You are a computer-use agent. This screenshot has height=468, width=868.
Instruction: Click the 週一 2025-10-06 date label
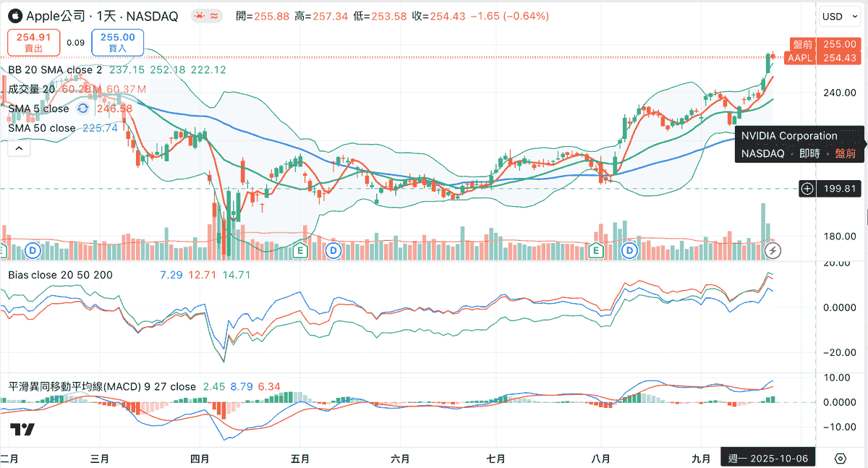767,458
